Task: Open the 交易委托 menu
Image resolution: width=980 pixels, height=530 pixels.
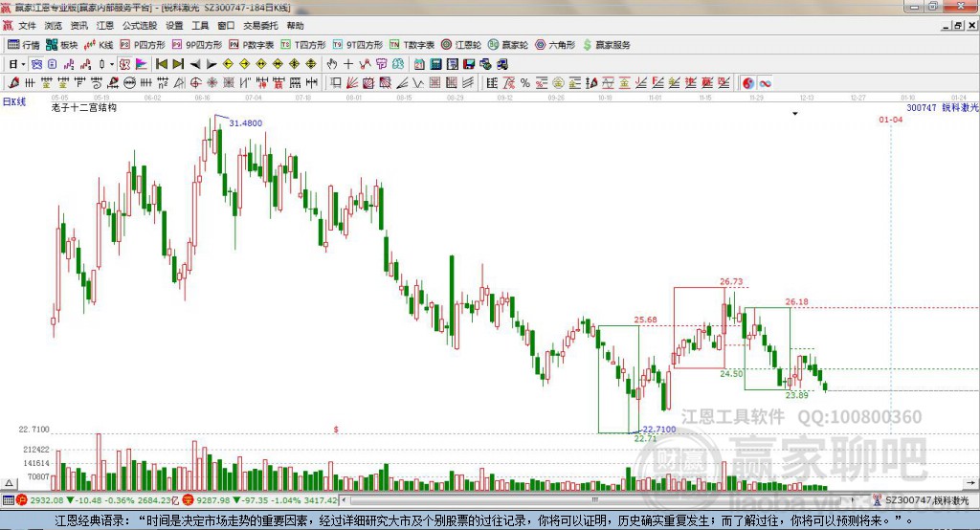Action: click(x=260, y=26)
